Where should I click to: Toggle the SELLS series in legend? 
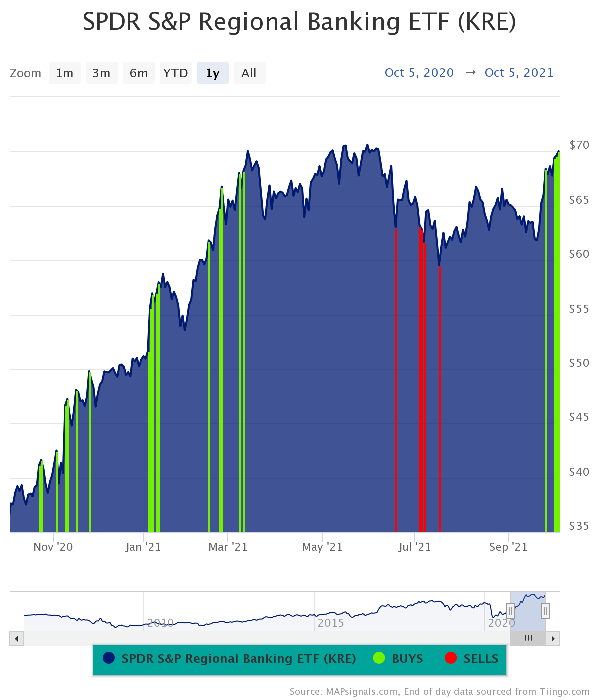click(472, 658)
